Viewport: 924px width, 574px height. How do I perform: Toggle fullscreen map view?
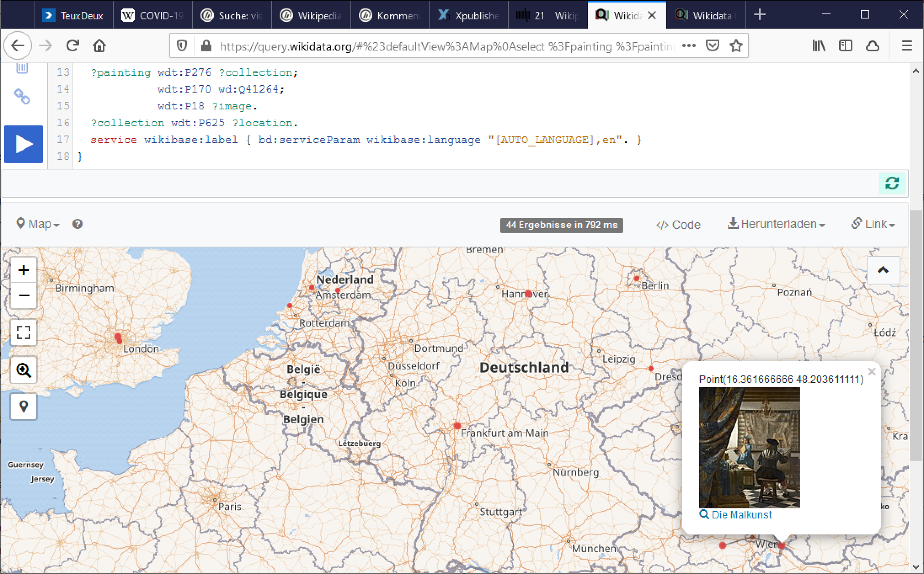tap(24, 332)
